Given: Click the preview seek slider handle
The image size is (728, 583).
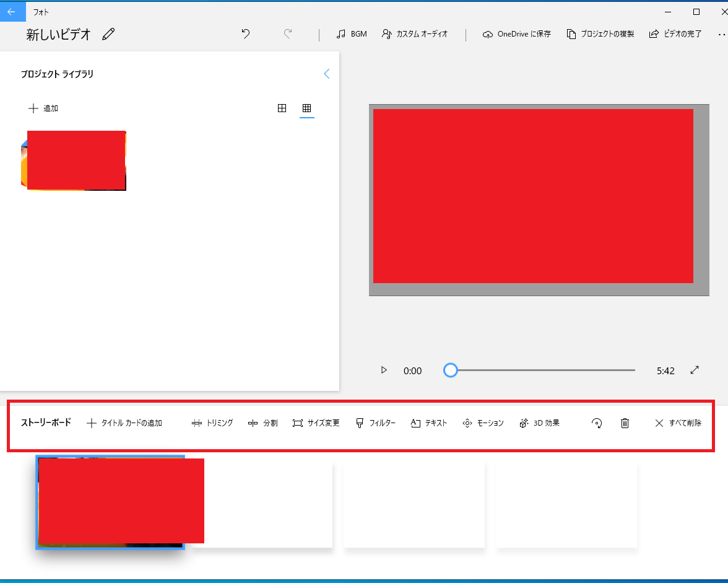Looking at the screenshot, I should tap(451, 370).
